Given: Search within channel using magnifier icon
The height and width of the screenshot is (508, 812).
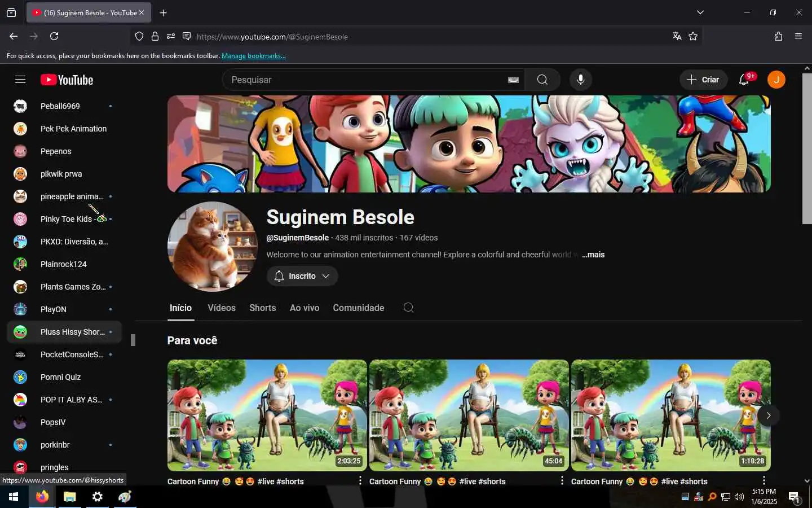Looking at the screenshot, I should click(x=409, y=308).
